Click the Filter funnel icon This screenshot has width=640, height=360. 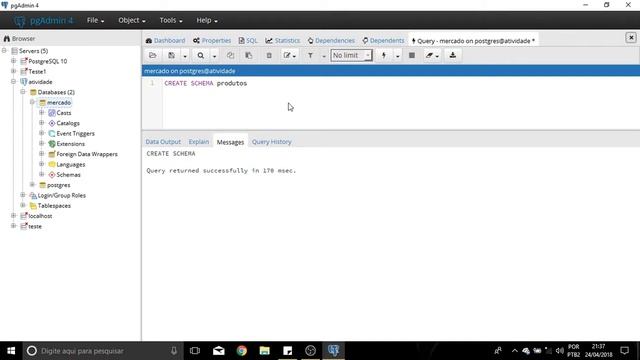click(x=310, y=56)
